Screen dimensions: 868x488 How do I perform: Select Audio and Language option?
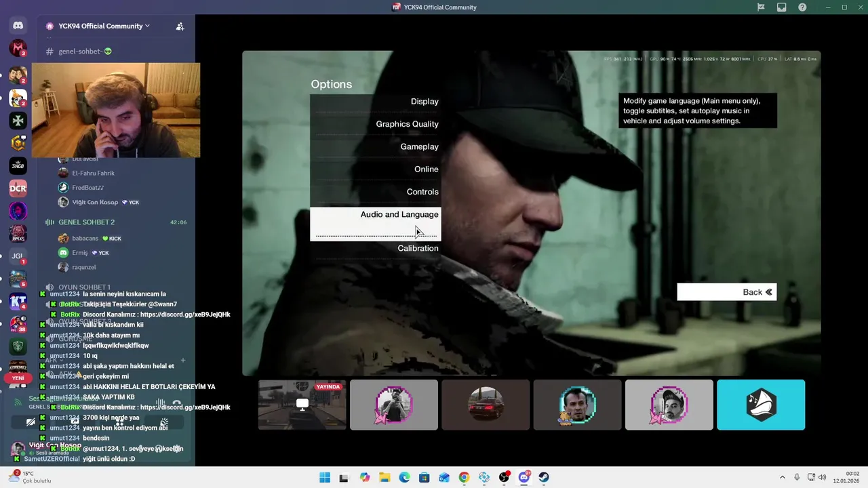(x=376, y=224)
